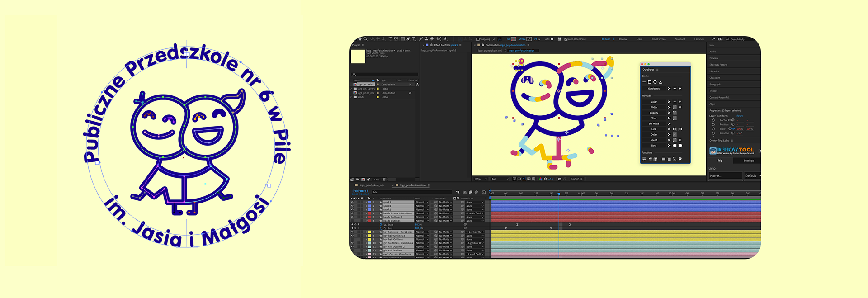Click the Width module button
The image size is (868, 298).
coord(654,107)
